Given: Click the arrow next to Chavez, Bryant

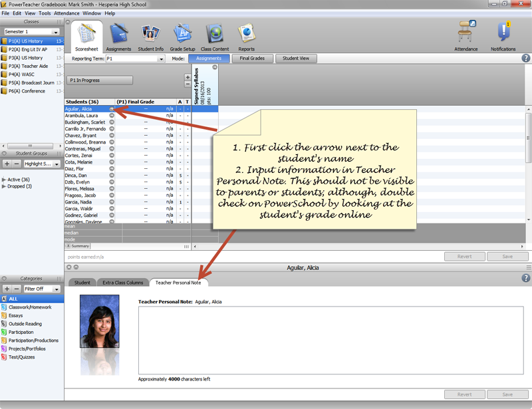Looking at the screenshot, I should (112, 136).
